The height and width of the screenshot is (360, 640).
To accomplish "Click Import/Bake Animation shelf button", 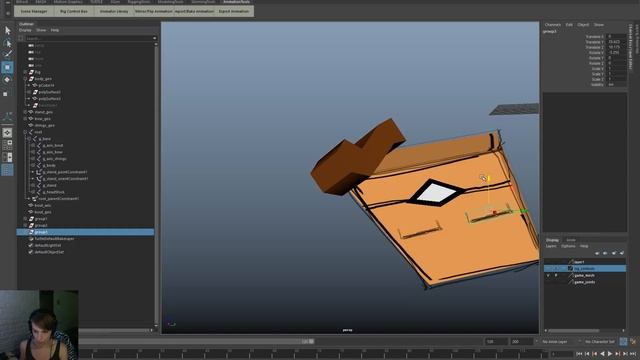I will (x=194, y=11).
